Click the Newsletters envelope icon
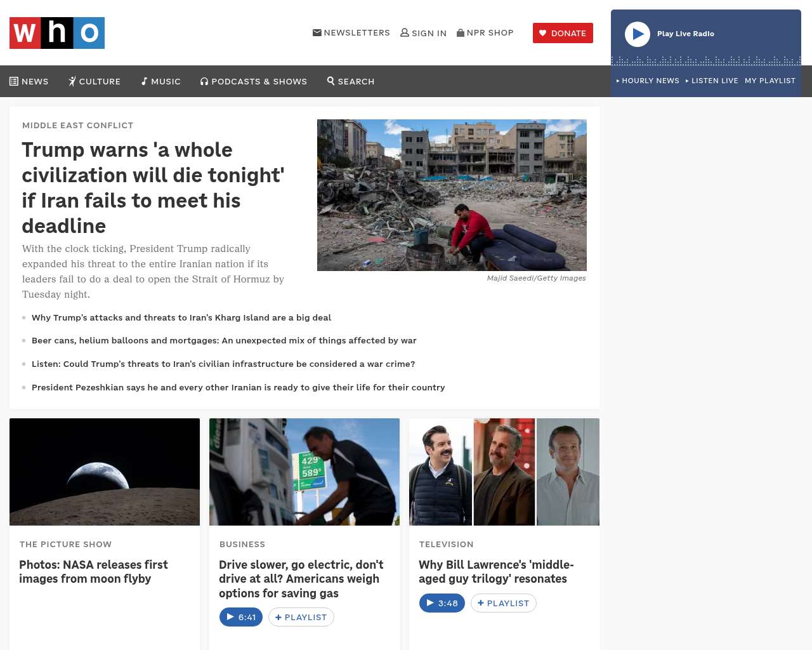The height and width of the screenshot is (650, 812). [317, 32]
